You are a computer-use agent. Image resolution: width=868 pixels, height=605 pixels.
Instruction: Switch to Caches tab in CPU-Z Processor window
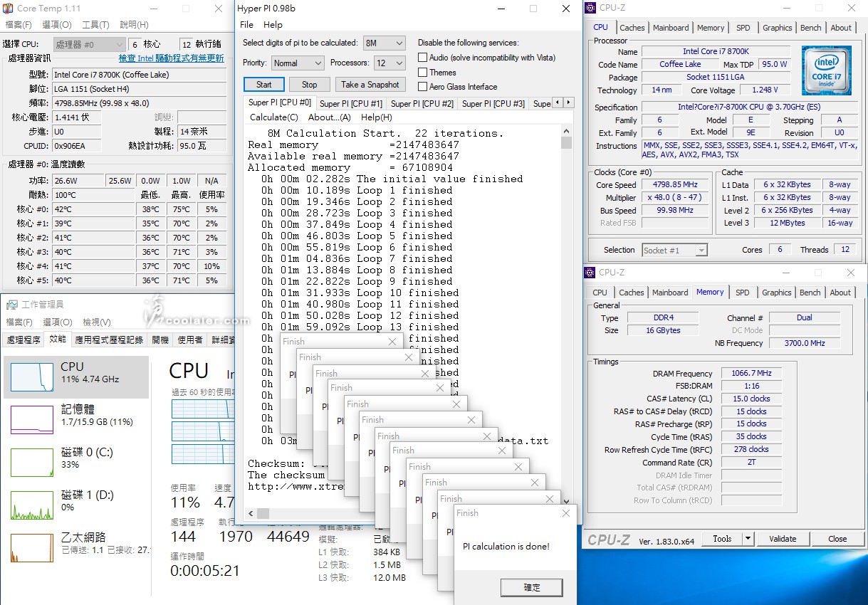coord(632,28)
